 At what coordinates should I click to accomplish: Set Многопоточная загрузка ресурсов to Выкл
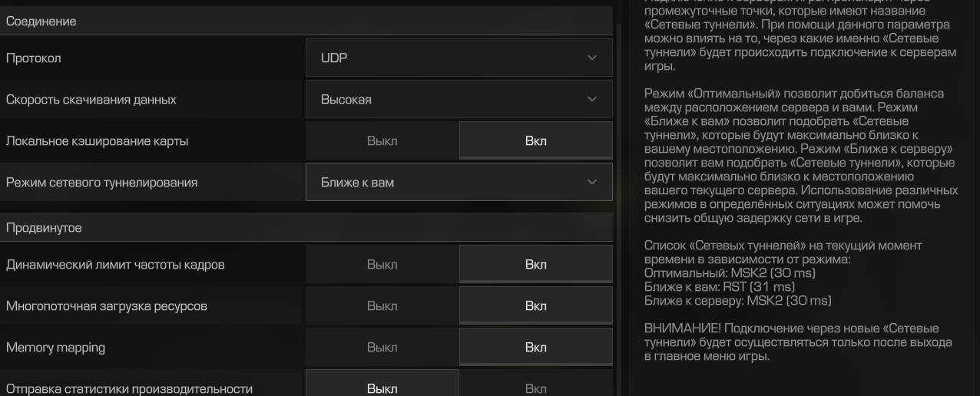click(382, 306)
